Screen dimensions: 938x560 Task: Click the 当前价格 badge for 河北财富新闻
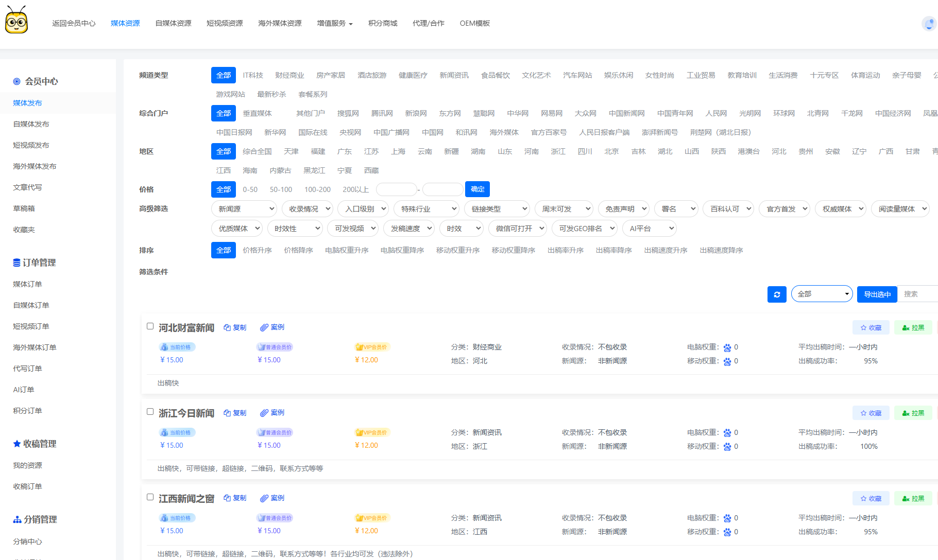point(177,347)
